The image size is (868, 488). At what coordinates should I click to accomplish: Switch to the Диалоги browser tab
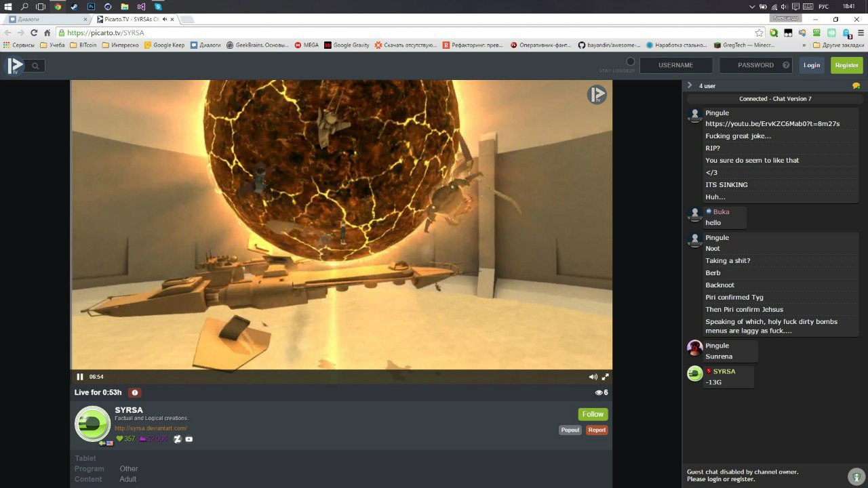(x=46, y=19)
